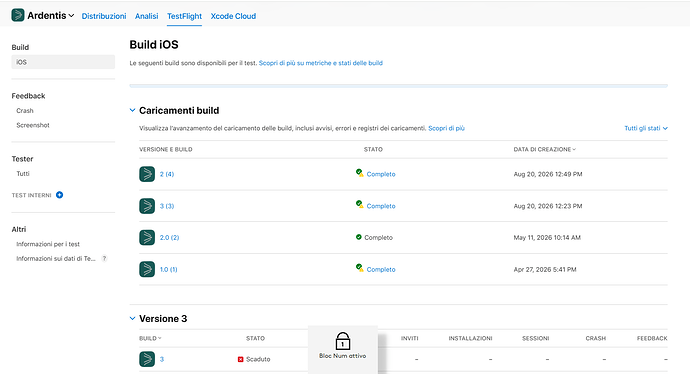Open Screenshot feedback in sidebar
Screen dimensions: 690x374
tap(33, 125)
